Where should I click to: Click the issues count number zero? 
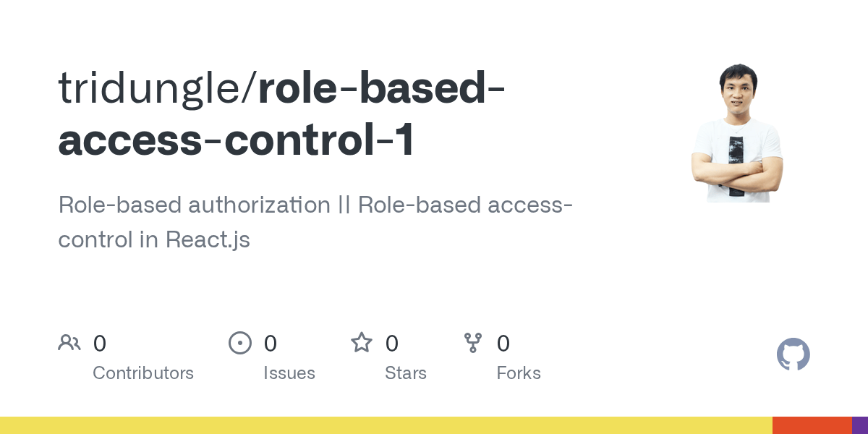click(x=271, y=344)
